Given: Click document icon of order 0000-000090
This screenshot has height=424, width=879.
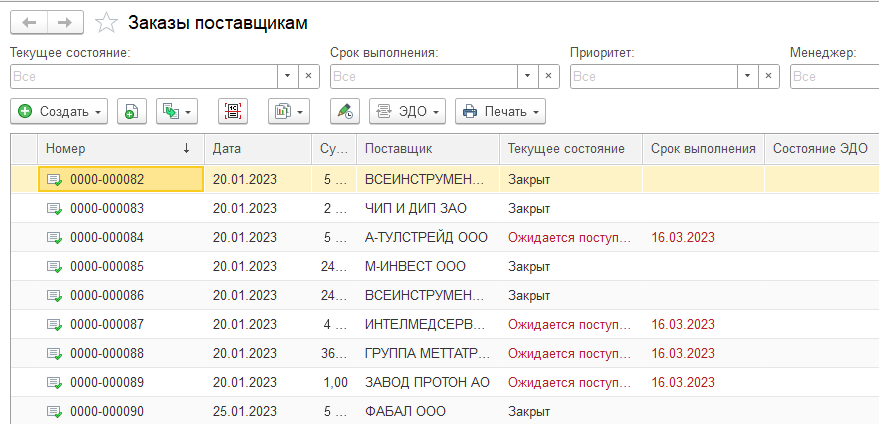Looking at the screenshot, I should click(54, 412).
